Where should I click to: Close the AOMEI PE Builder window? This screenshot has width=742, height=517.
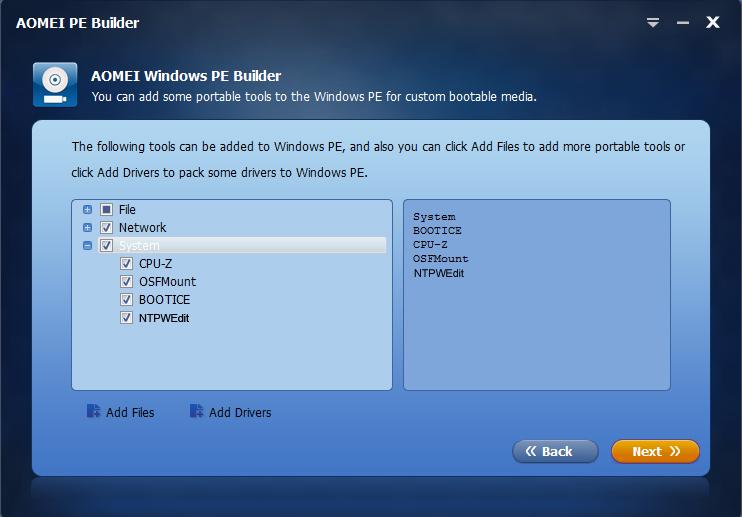coord(713,22)
